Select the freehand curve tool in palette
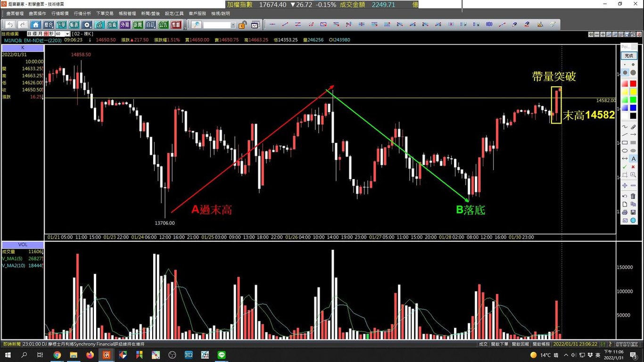This screenshot has width=644, height=362. pyautogui.click(x=625, y=127)
